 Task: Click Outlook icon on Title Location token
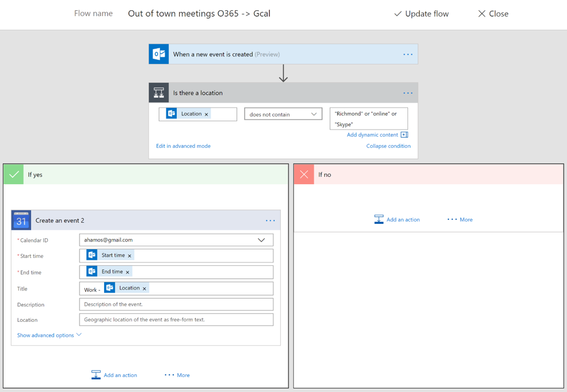109,288
